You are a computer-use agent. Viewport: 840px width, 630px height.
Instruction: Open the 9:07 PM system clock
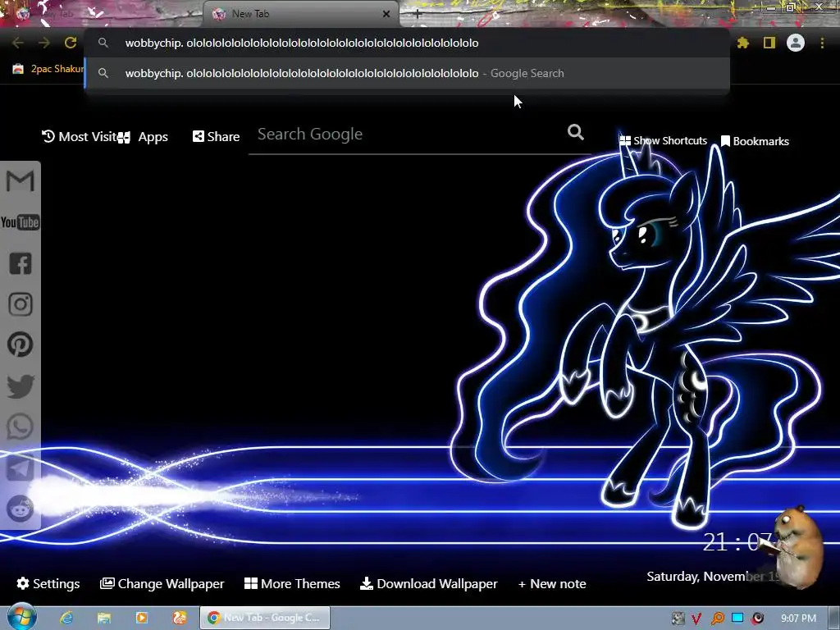pyautogui.click(x=798, y=619)
